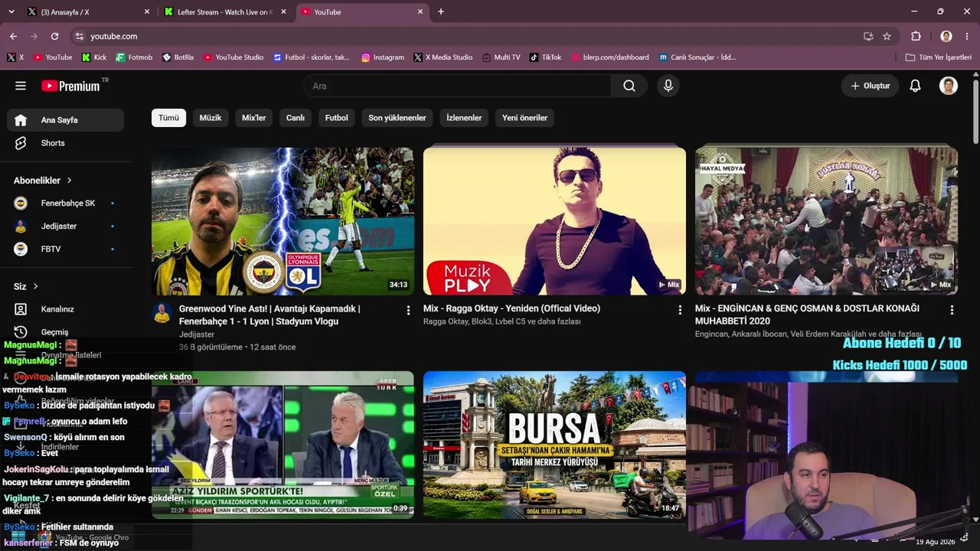This screenshot has width=980, height=551.
Task: Play the Ragga Oktay Muzik Play thumbnail
Action: [x=554, y=221]
